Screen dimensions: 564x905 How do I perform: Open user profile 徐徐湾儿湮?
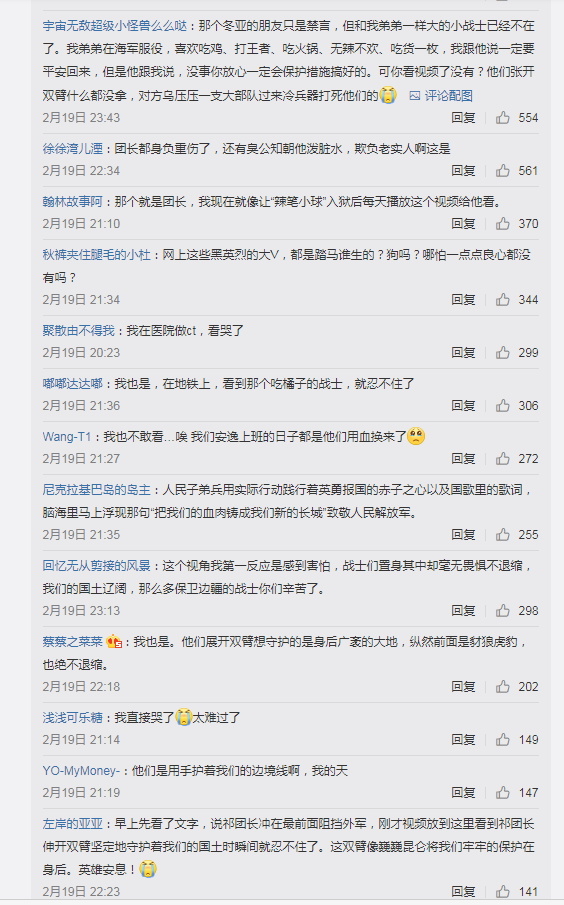[73, 149]
